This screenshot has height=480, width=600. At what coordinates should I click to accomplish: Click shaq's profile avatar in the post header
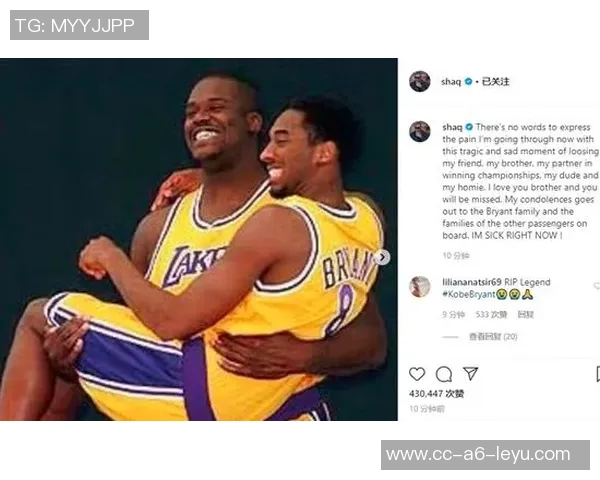(420, 81)
